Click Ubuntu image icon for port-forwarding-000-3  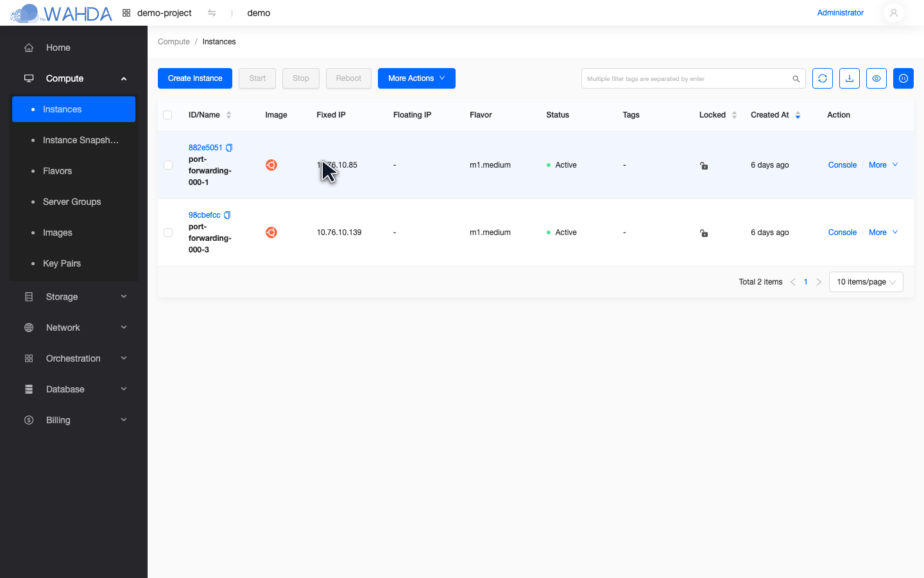(271, 232)
